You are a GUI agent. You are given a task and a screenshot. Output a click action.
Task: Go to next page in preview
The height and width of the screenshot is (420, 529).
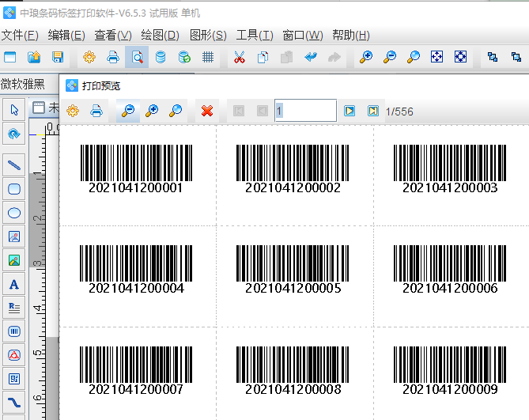350,111
